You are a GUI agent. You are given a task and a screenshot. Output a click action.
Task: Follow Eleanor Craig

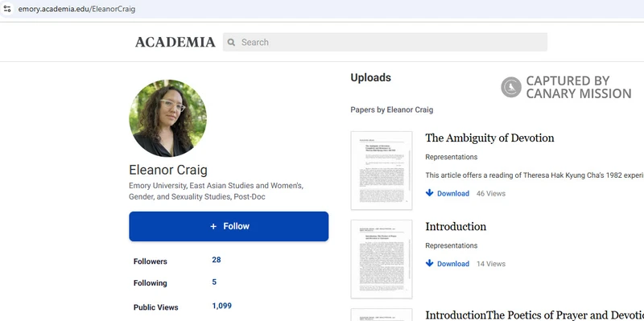(229, 226)
